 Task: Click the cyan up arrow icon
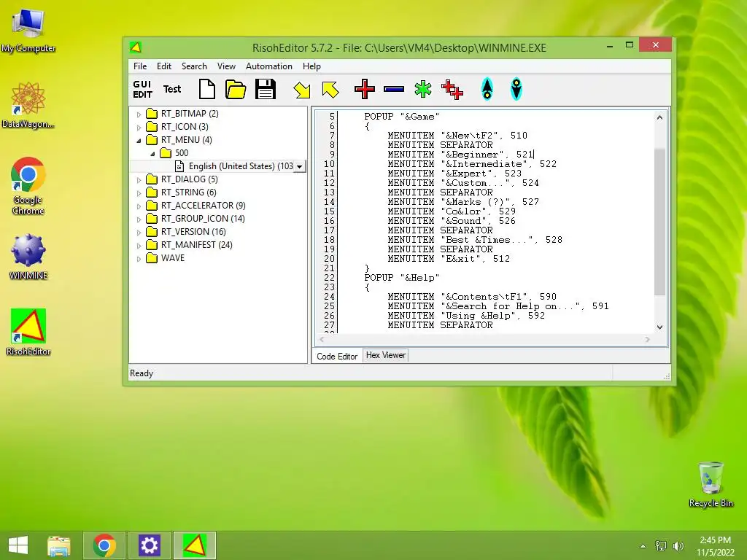(487, 89)
